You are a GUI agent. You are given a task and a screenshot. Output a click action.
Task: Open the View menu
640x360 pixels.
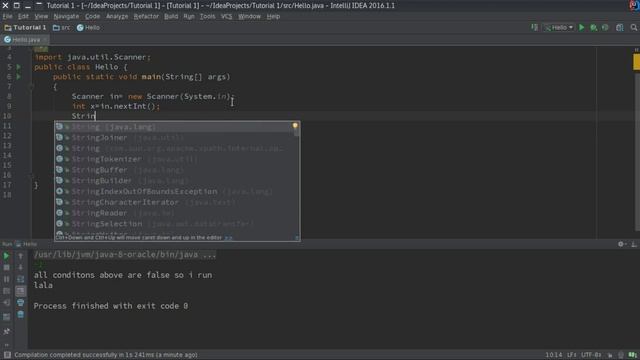pos(41,16)
